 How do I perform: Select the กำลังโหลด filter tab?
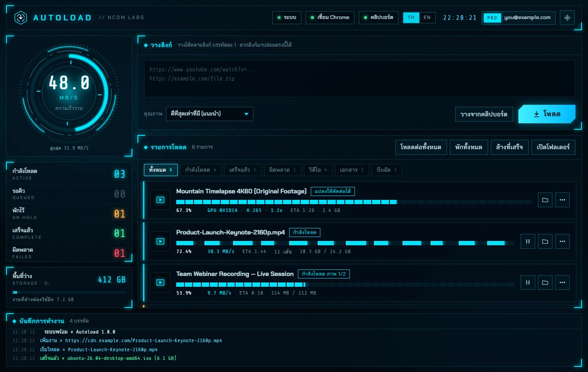tap(201, 170)
